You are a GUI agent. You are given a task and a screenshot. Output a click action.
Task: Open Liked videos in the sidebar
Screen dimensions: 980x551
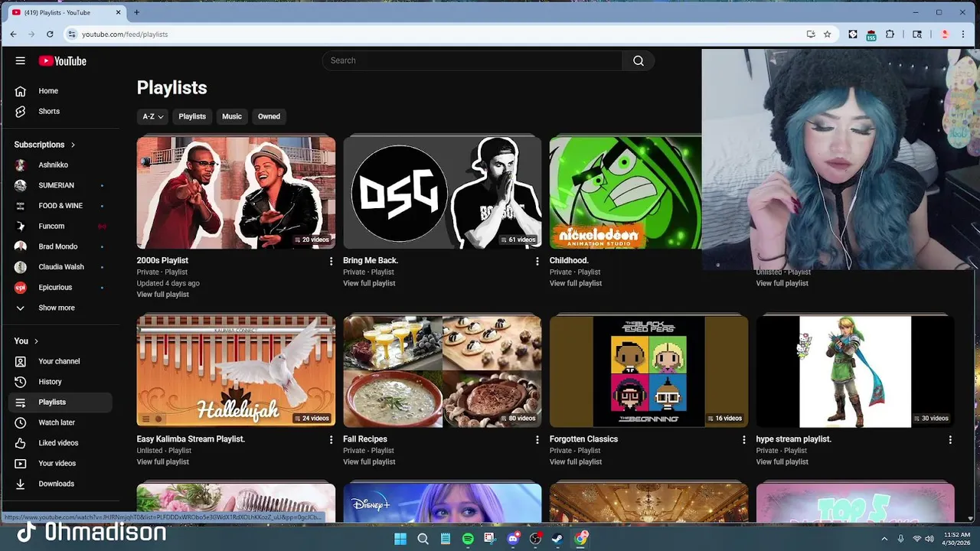tap(59, 443)
